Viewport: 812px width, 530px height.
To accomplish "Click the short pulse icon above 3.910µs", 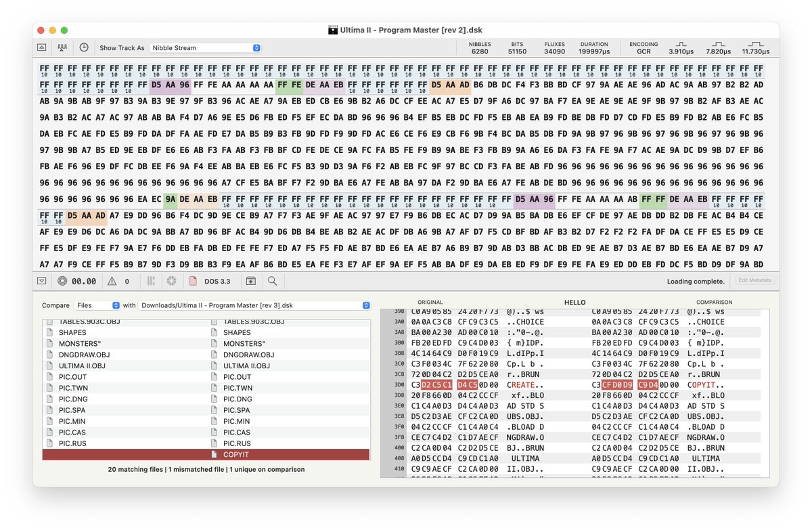I will tap(680, 44).
